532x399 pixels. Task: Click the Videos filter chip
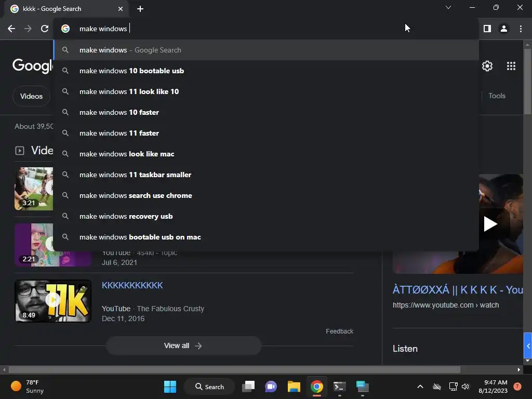click(32, 96)
